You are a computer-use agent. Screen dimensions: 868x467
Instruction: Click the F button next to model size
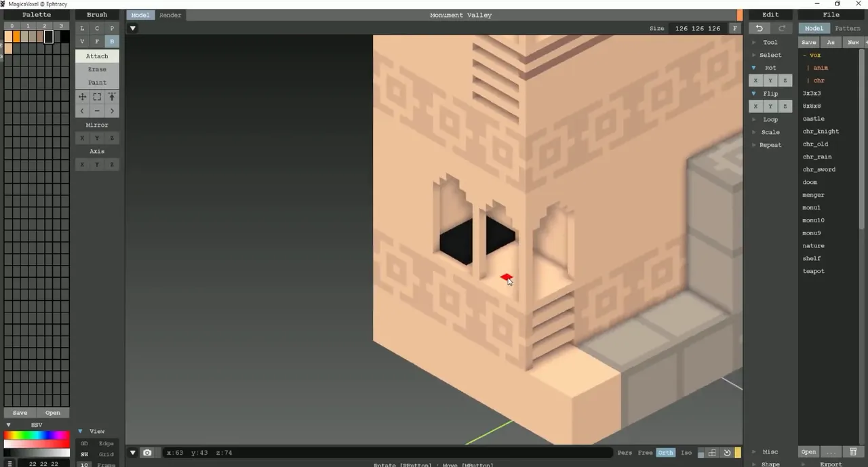734,28
